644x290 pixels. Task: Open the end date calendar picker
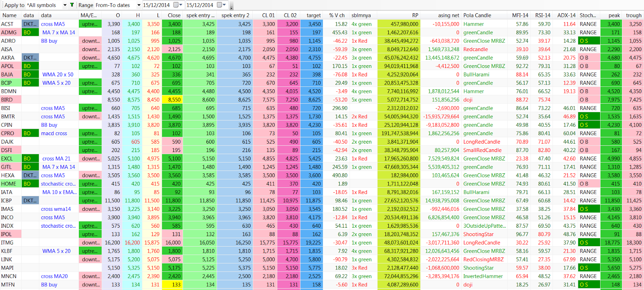pyautogui.click(x=221, y=5)
